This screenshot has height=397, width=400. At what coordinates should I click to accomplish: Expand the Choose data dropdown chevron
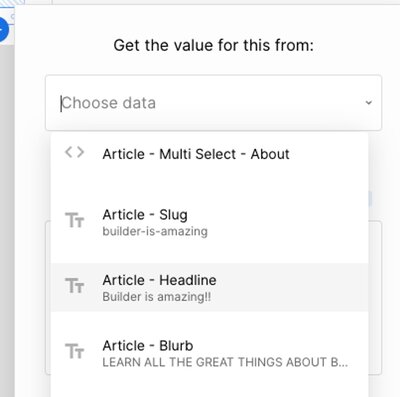[x=368, y=103]
